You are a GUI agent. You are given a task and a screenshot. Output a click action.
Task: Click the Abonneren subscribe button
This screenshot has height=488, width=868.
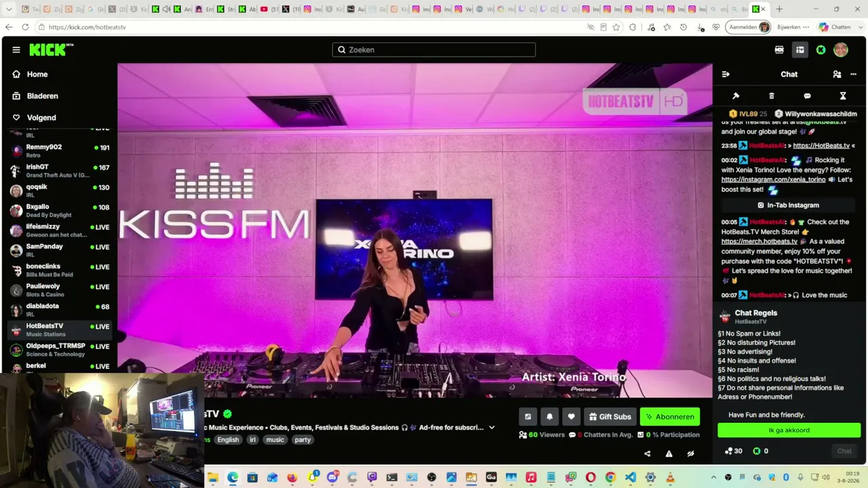click(670, 417)
